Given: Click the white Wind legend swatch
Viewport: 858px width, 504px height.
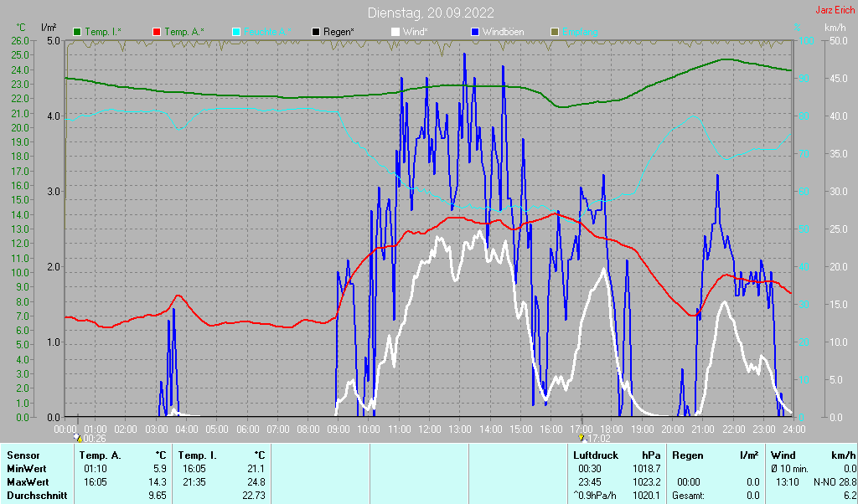Looking at the screenshot, I should click(395, 33).
